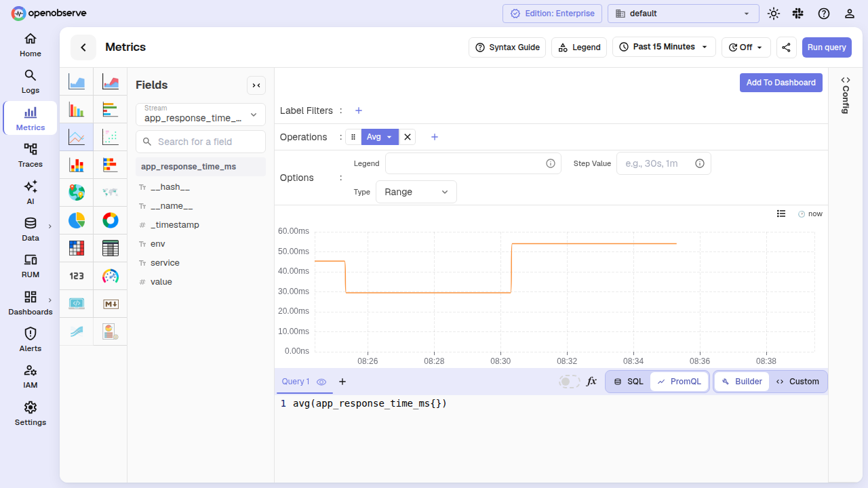Viewport: 868px width, 488px height.
Task: Open the user profile menu
Action: pyautogui.click(x=850, y=14)
